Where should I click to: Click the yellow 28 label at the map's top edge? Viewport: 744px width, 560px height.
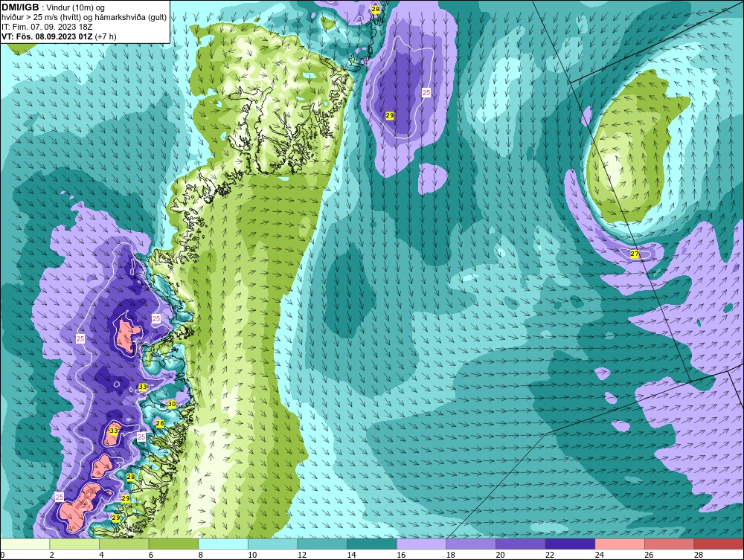375,9
